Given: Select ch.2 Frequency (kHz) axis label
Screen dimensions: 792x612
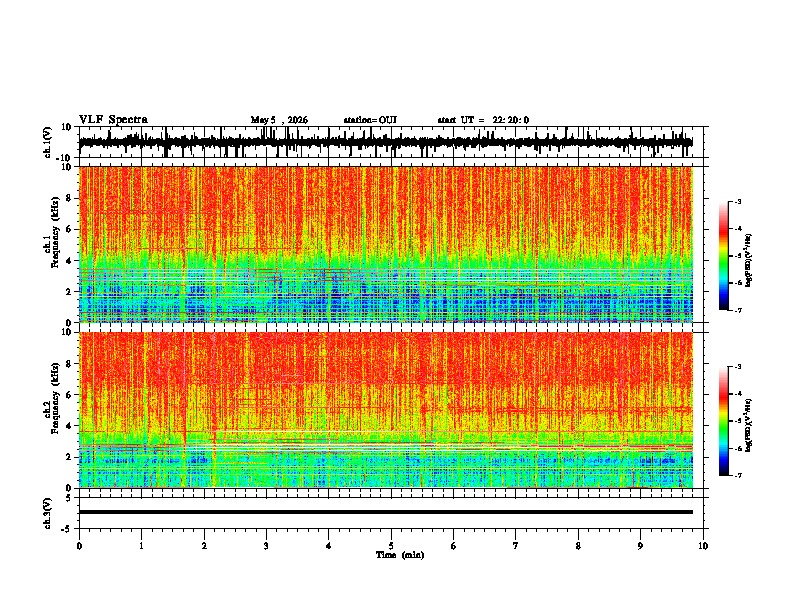Looking at the screenshot, I should [51, 410].
